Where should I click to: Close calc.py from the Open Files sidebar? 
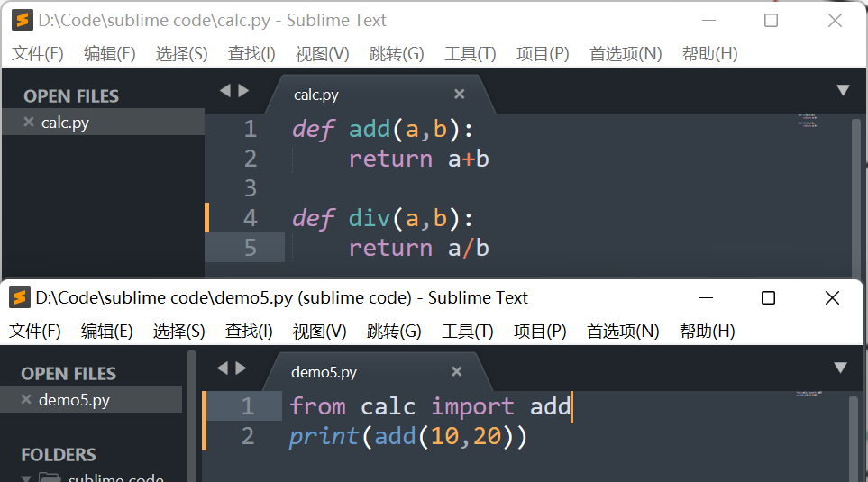pos(29,123)
